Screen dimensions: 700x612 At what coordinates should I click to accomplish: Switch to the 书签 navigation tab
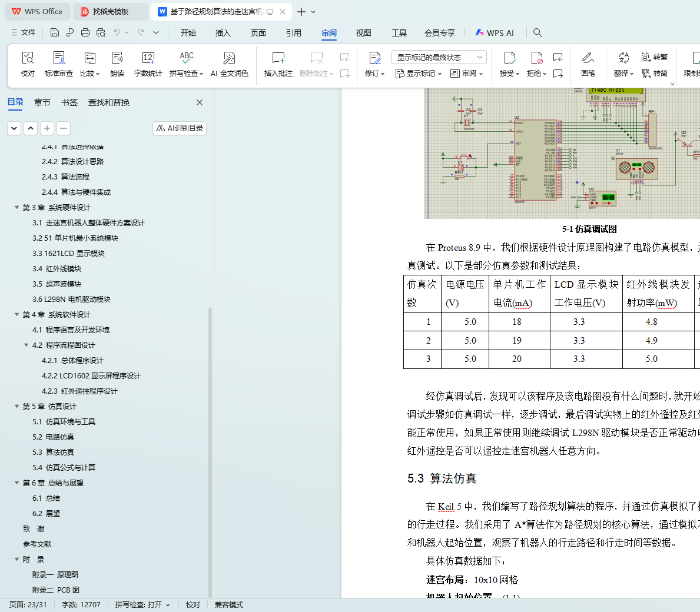coord(69,102)
